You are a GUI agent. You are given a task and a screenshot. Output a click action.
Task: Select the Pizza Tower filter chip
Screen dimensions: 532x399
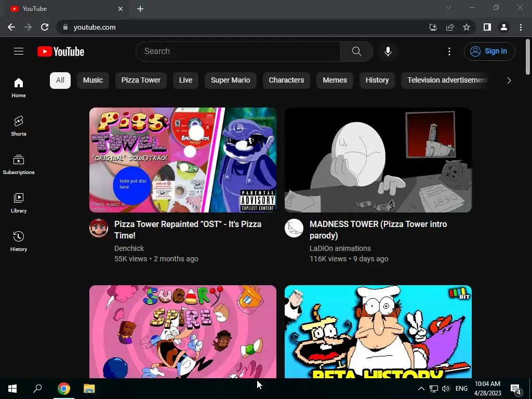pyautogui.click(x=141, y=81)
